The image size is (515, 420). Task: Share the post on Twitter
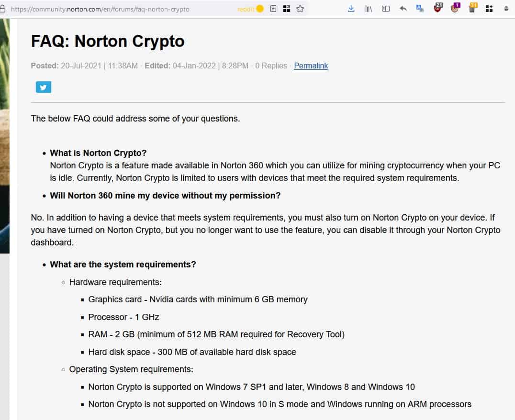pos(43,87)
